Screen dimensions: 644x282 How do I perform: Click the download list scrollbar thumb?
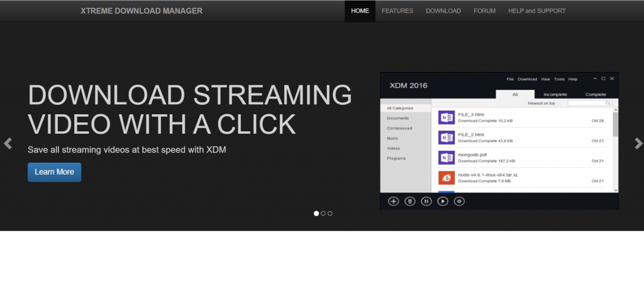tap(615, 124)
